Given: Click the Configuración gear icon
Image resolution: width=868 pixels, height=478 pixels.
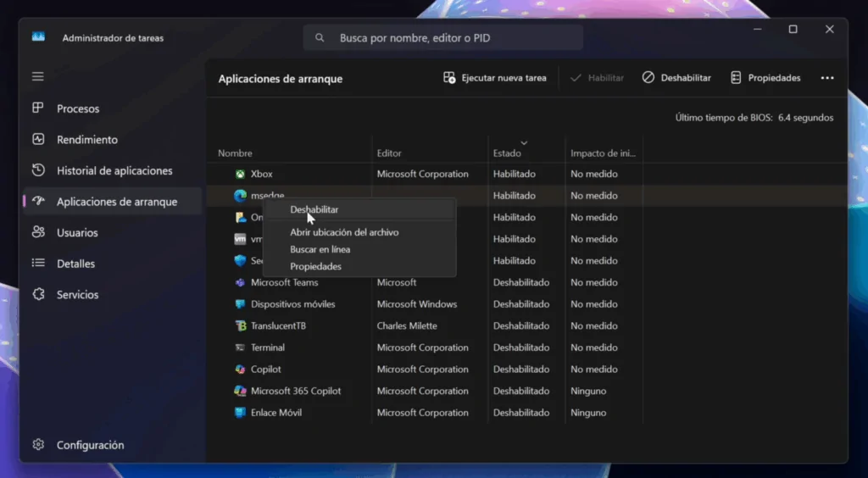Looking at the screenshot, I should point(38,444).
